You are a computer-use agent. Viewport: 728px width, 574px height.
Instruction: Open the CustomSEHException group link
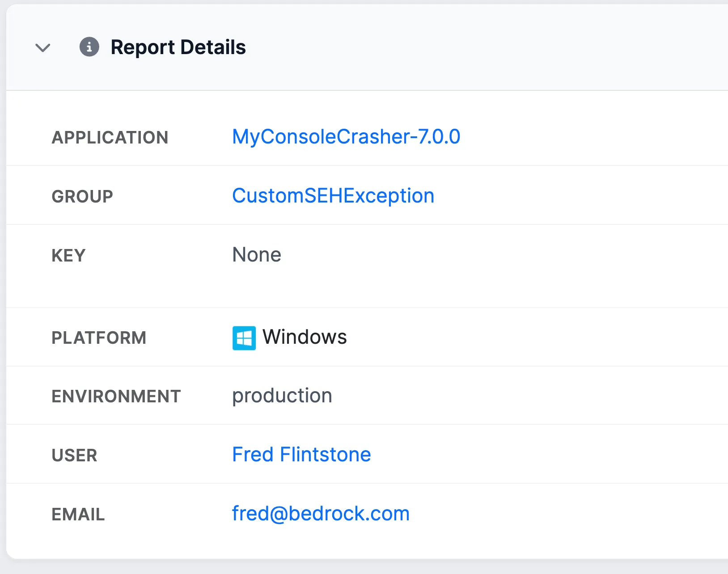coord(333,196)
